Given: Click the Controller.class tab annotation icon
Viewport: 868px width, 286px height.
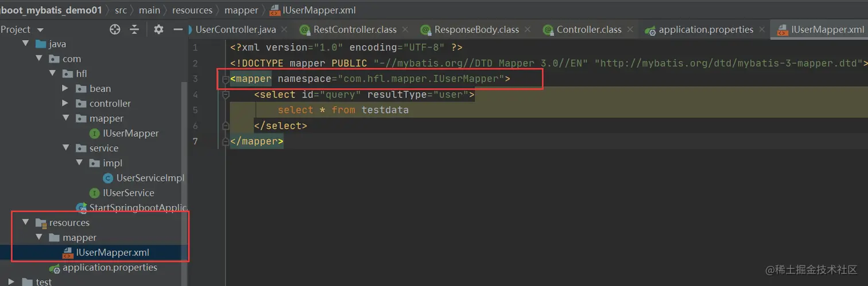Looking at the screenshot, I should coord(548,30).
